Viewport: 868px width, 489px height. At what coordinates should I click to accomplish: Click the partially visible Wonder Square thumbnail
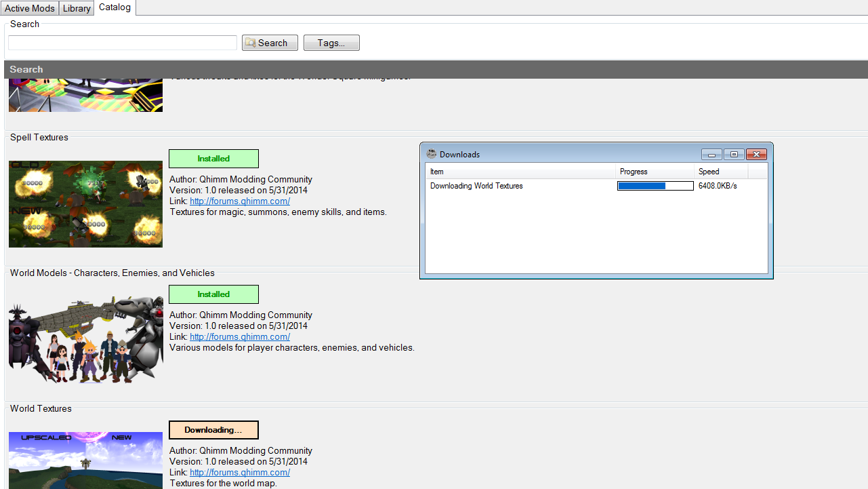coord(85,95)
